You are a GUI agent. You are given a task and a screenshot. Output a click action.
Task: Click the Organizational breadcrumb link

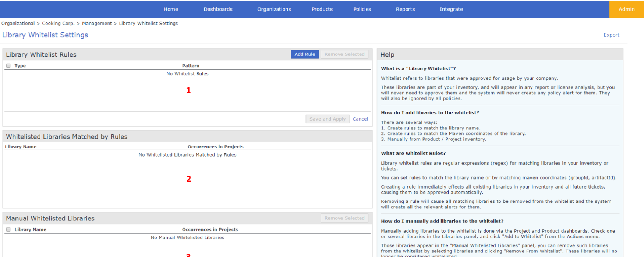(18, 23)
